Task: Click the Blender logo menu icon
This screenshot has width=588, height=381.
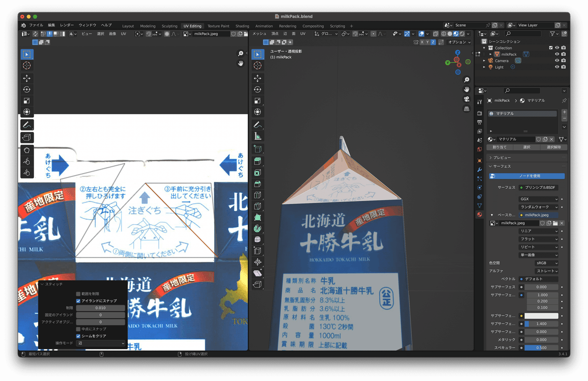Action: pyautogui.click(x=24, y=25)
